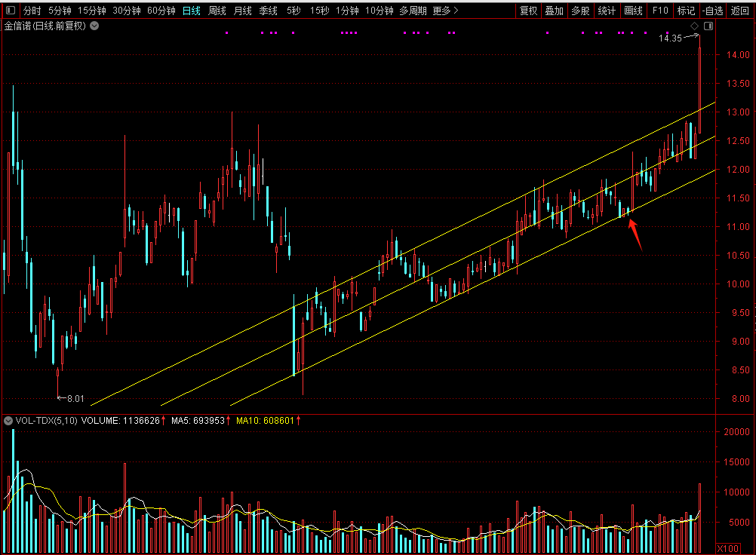Select the 5秒 period tab

point(293,11)
